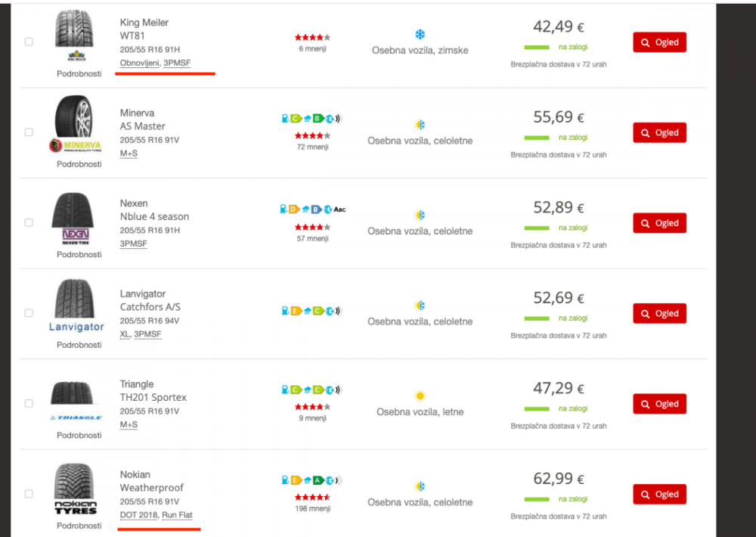This screenshot has width=756, height=537.
Task: Open Podrobnosti under the Minerva tyre
Action: pos(79,164)
